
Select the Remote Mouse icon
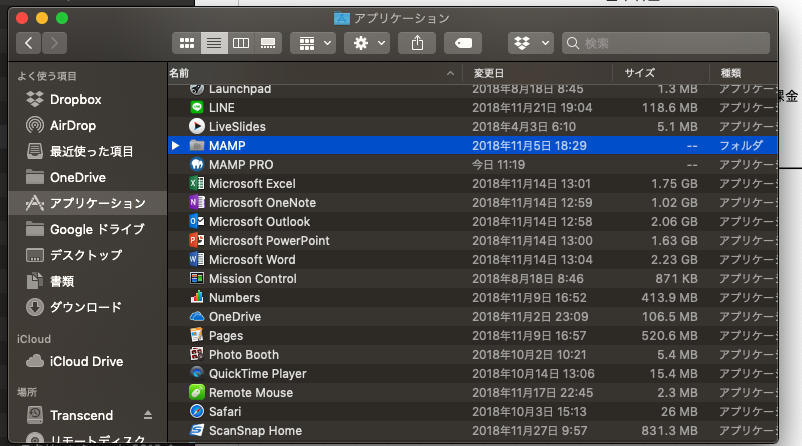[196, 392]
